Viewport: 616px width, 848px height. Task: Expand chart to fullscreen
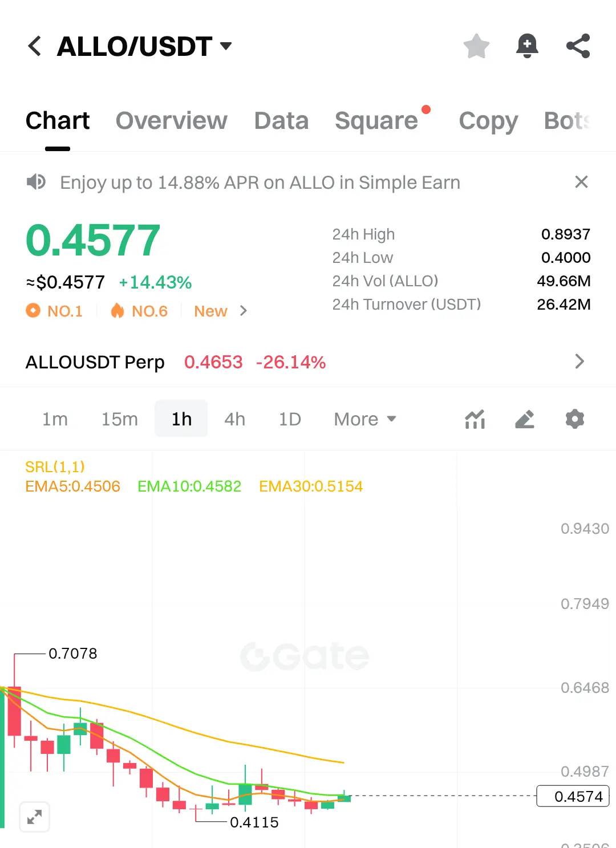(x=35, y=817)
